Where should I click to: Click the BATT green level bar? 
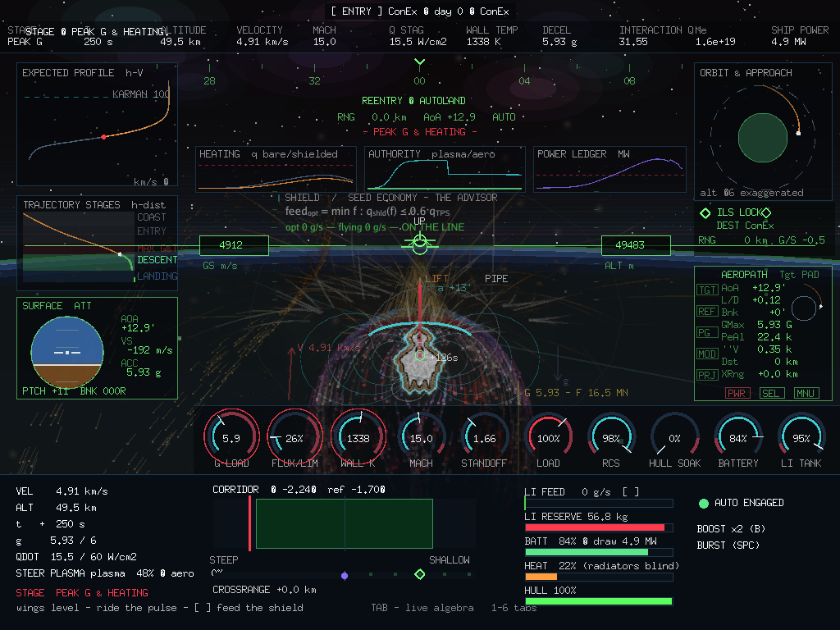pos(587,552)
